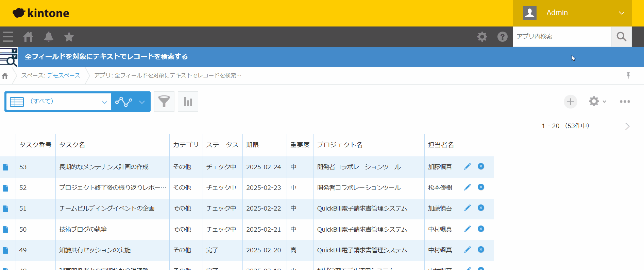Image resolution: width=644 pixels, height=270 pixels.
Task: Click the タスク番号 column header
Action: tap(35, 145)
